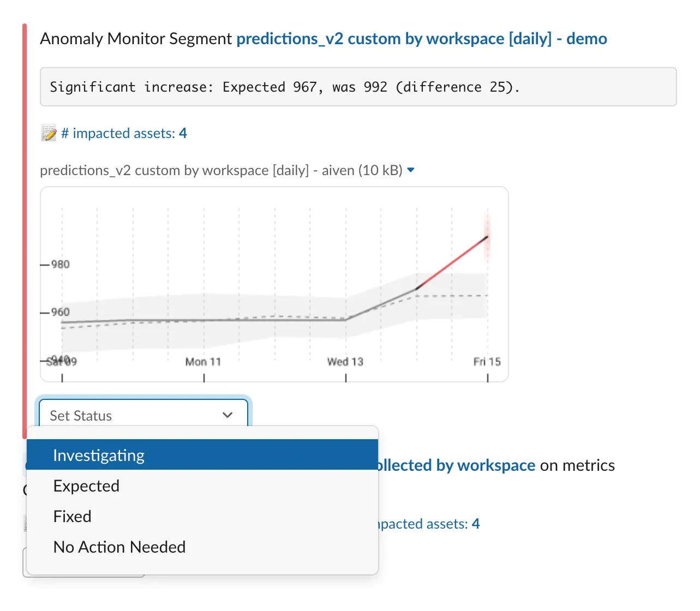The height and width of the screenshot is (611, 700).
Task: Click the Set Status chevron arrow
Action: point(228,415)
